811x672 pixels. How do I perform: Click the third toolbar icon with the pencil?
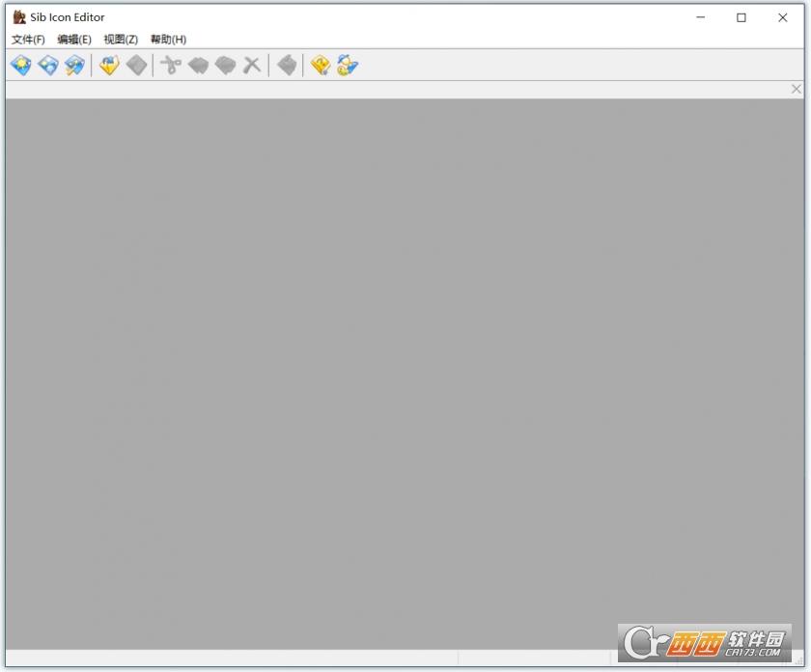click(x=74, y=66)
